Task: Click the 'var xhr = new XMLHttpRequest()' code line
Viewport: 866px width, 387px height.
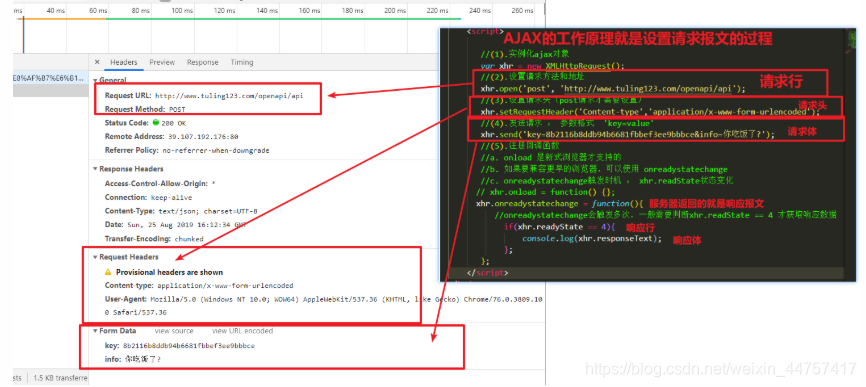Action: coord(552,66)
